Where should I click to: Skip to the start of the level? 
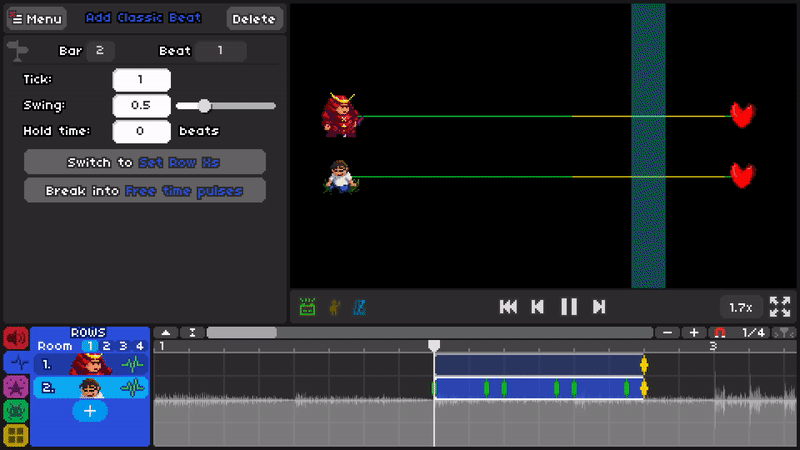[508, 307]
